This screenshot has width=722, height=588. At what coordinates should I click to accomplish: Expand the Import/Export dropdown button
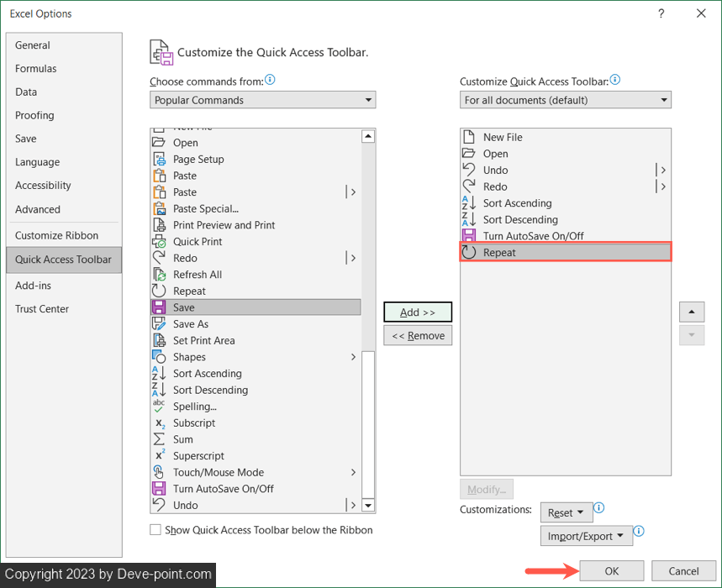click(586, 536)
